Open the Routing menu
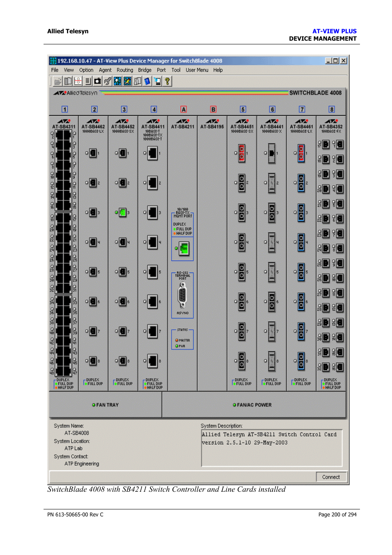 [125, 70]
